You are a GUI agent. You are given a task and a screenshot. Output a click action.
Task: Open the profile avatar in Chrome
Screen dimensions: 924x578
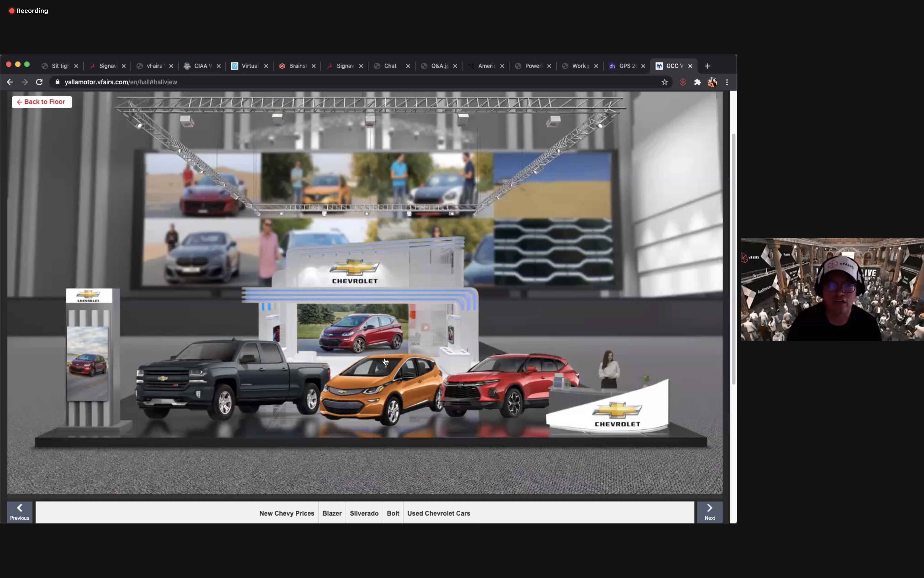click(712, 82)
